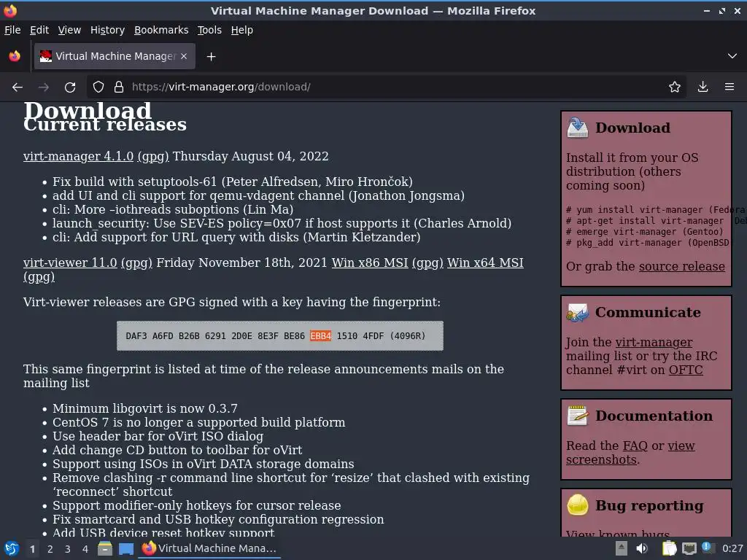Select the Virtual Machine Manager tab

(x=115, y=56)
